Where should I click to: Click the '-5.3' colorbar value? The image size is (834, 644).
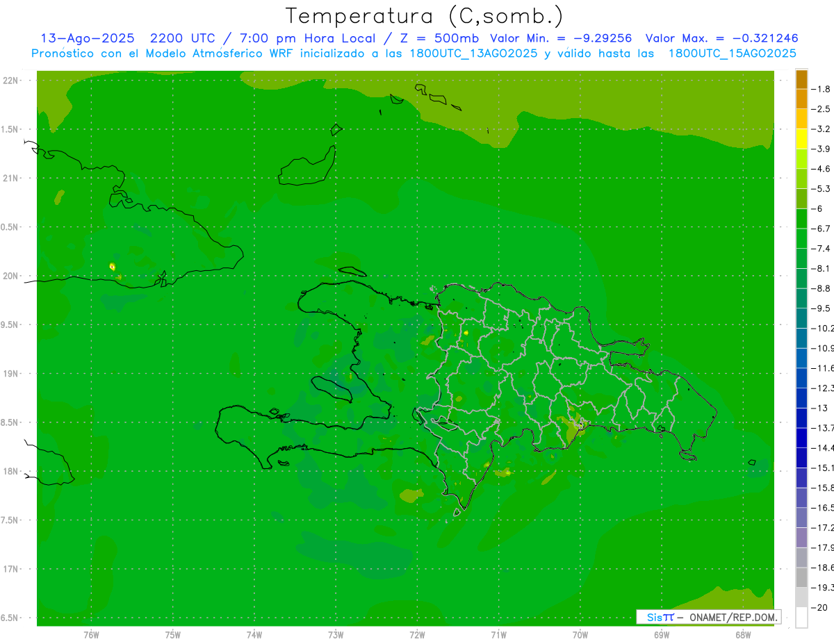point(822,188)
